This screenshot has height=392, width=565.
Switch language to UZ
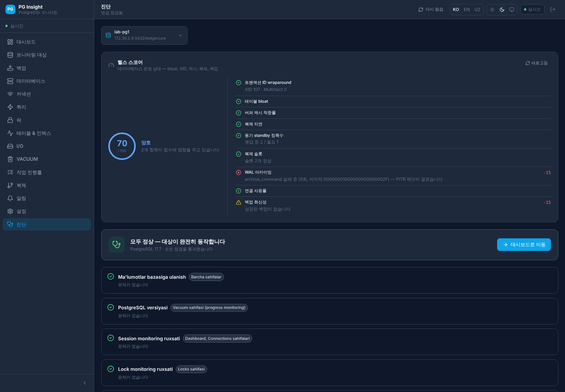click(x=477, y=9)
